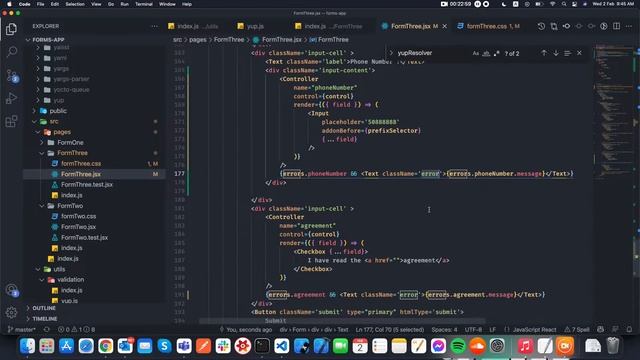This screenshot has width=640, height=360.
Task: Click pages in the breadcrumb path
Action: [x=198, y=40]
